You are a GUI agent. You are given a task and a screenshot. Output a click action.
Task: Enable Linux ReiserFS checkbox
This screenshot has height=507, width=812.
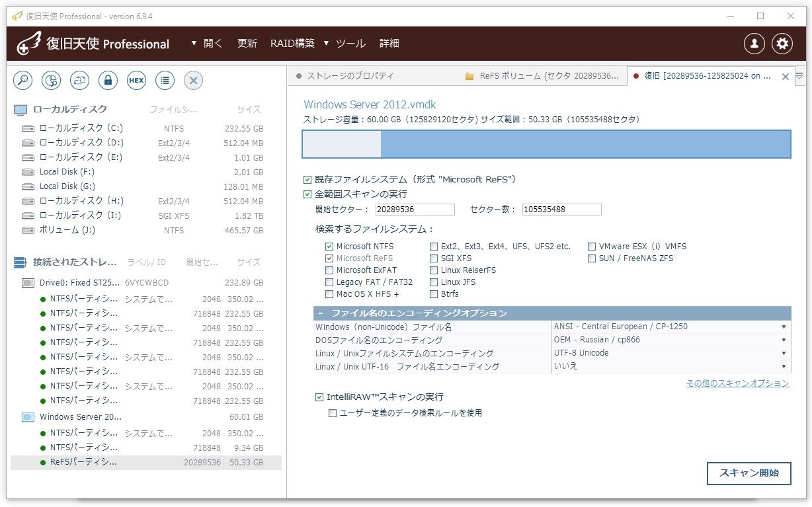[x=434, y=270]
